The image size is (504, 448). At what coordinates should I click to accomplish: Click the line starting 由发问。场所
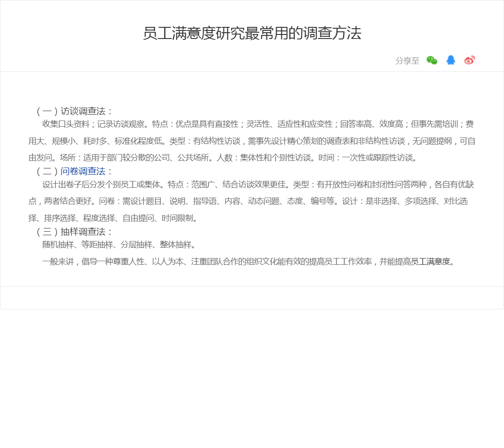223,158
